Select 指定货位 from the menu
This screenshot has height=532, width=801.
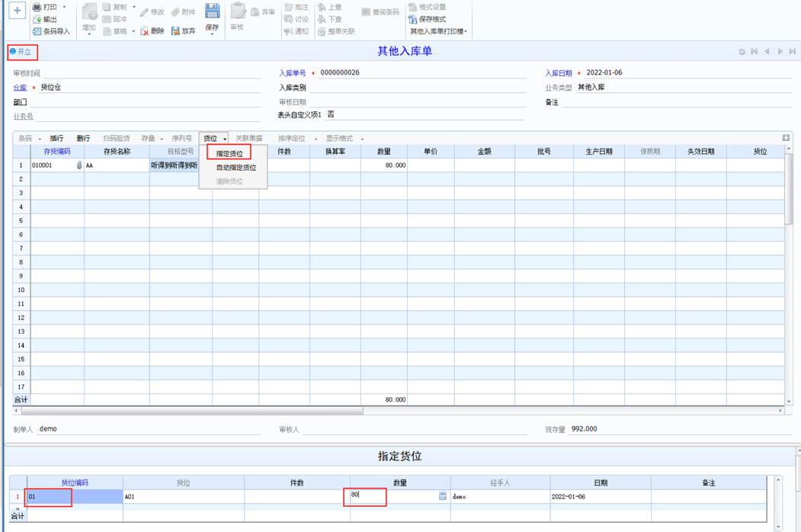coord(229,153)
